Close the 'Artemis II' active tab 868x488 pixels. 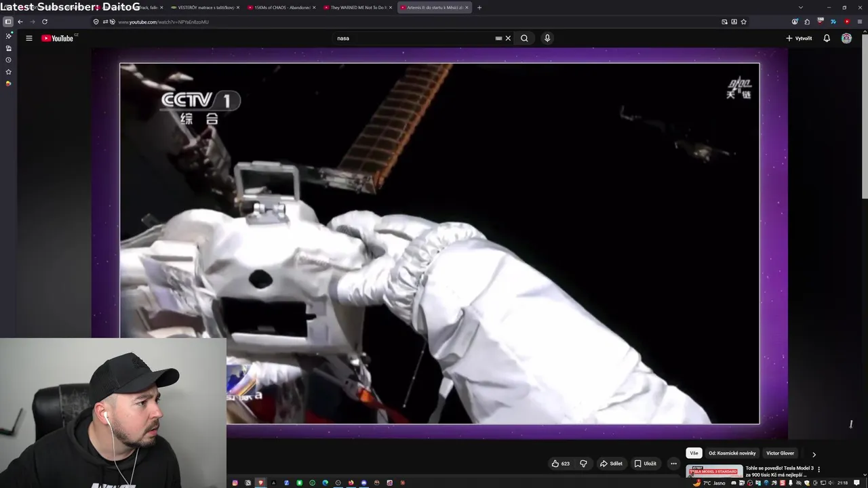pyautogui.click(x=467, y=7)
